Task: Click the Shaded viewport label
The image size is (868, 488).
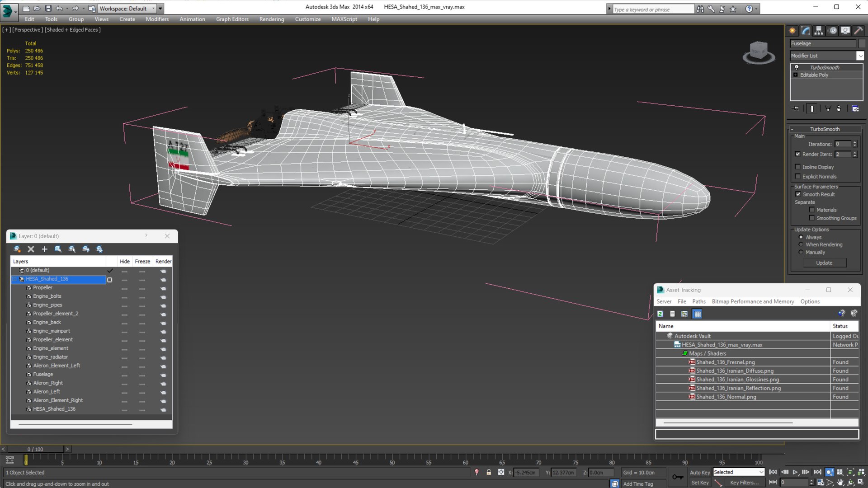Action: tap(73, 30)
